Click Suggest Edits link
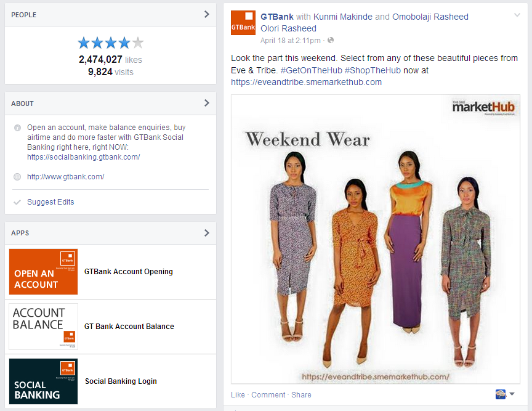532x411 pixels. [x=50, y=201]
